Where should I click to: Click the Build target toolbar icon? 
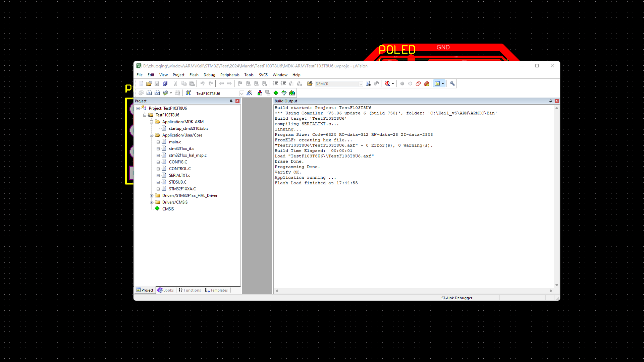point(149,93)
